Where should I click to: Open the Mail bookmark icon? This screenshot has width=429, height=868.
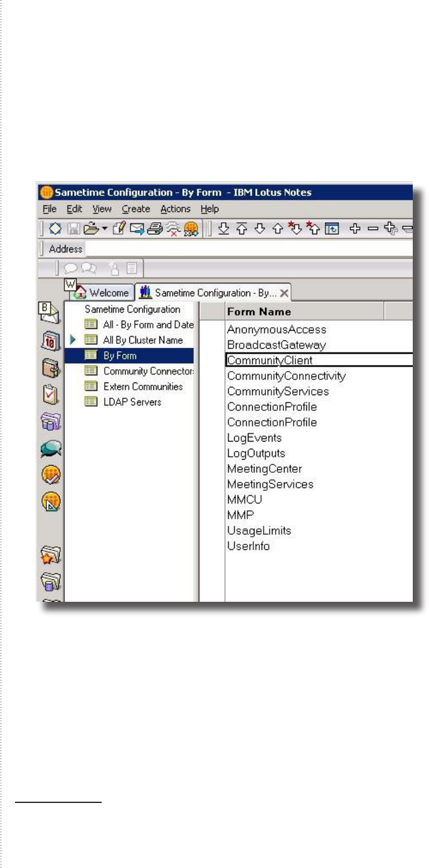tap(50, 313)
